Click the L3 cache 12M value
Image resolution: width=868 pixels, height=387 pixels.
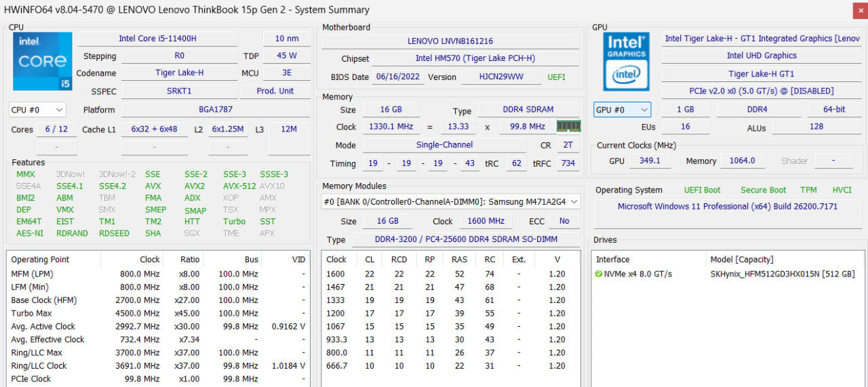click(x=289, y=129)
